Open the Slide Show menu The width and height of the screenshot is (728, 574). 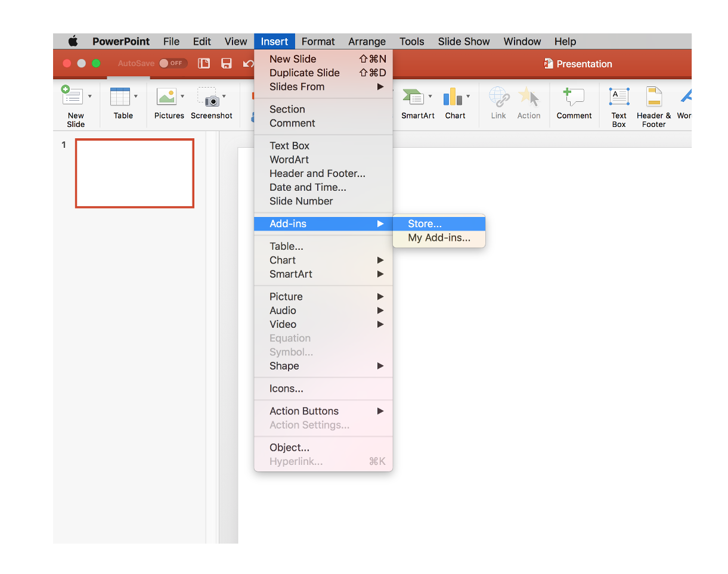pos(463,41)
